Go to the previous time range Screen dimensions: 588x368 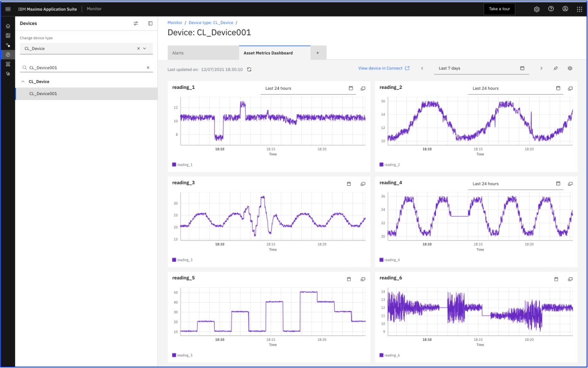[x=422, y=68]
